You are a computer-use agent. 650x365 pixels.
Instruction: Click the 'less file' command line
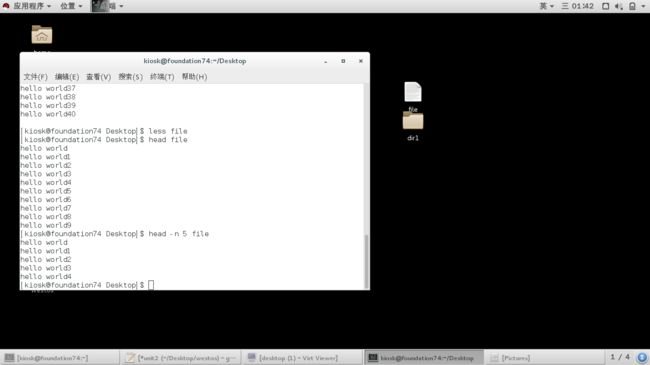168,131
